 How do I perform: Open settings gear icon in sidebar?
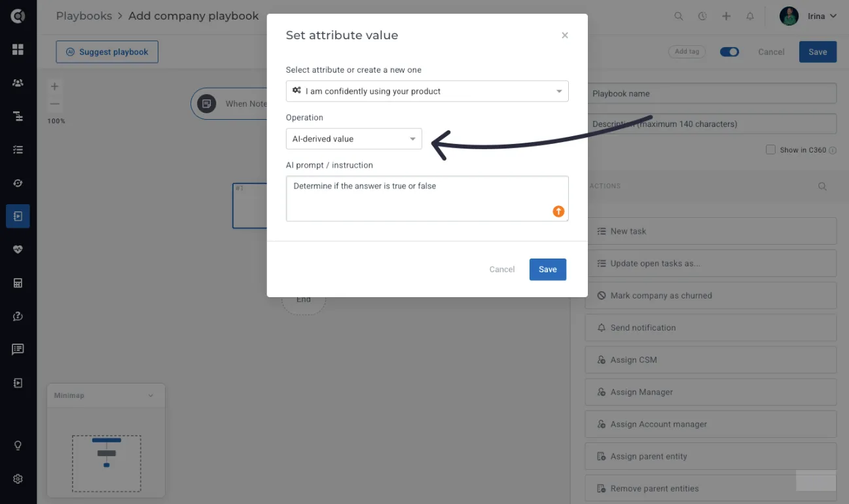[x=18, y=478]
